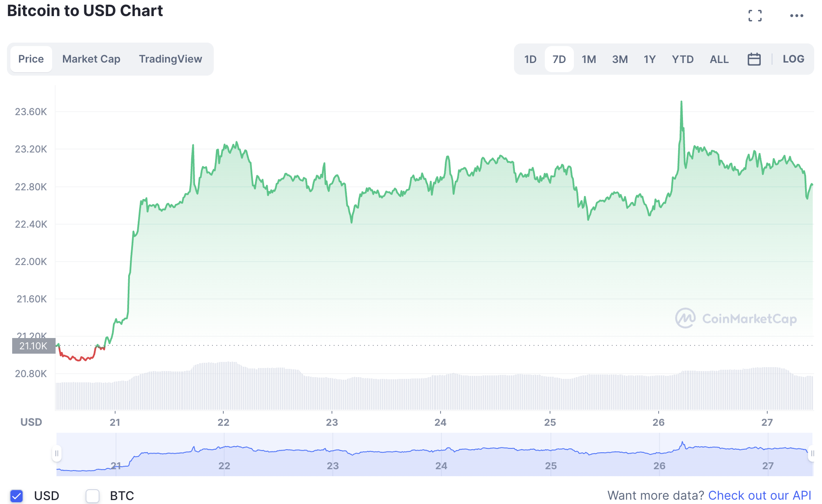This screenshot has height=504, width=822.
Task: Click the 23.60K axis label
Action: [31, 112]
